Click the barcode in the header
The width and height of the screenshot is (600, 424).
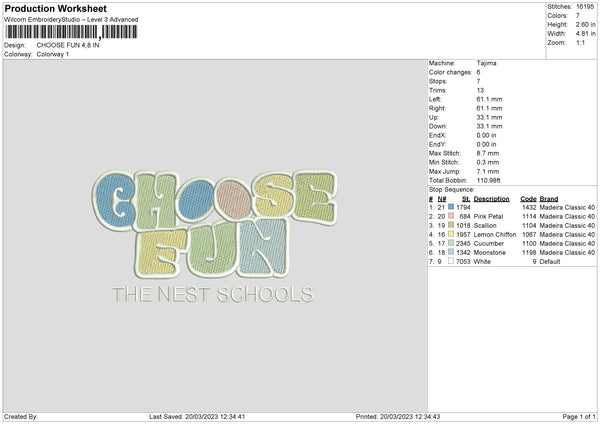click(x=71, y=32)
